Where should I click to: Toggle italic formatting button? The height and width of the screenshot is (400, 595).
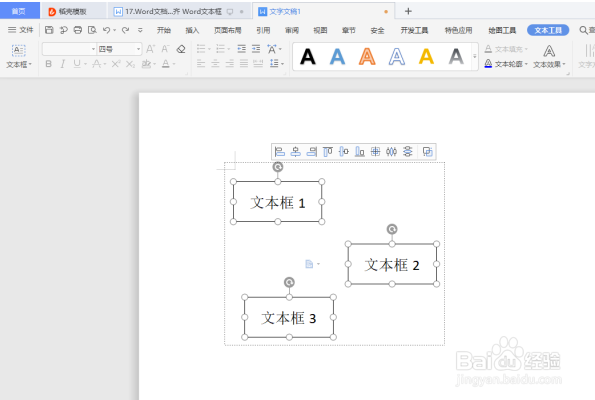(63, 64)
